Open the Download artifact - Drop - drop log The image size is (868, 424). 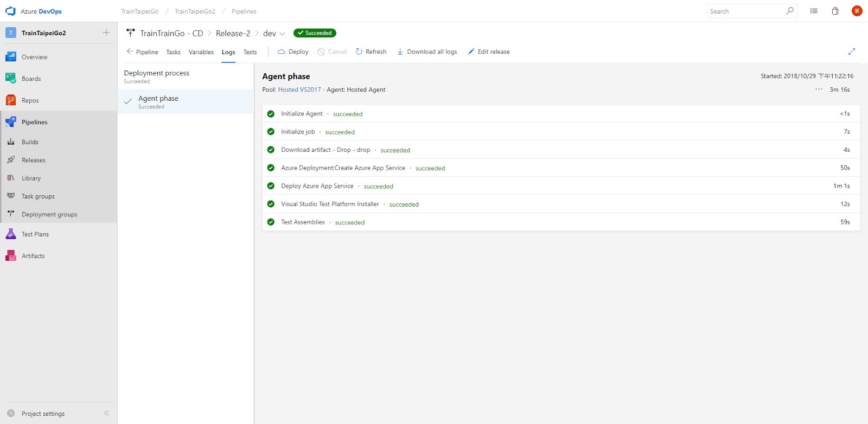tap(561, 150)
